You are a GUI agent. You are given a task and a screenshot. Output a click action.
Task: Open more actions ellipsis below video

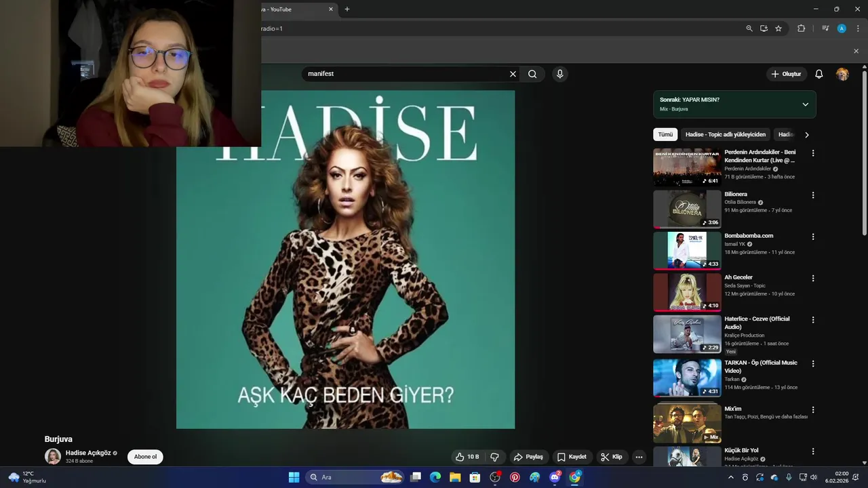tap(639, 457)
